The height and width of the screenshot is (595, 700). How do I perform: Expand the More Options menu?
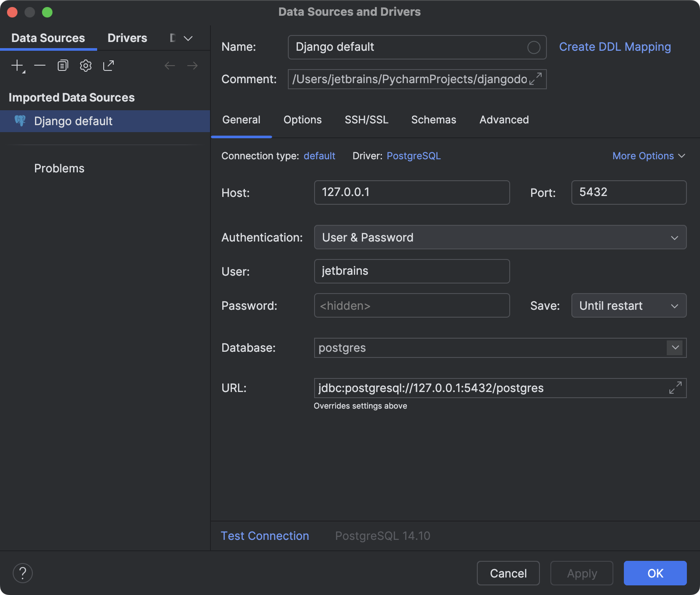648,156
